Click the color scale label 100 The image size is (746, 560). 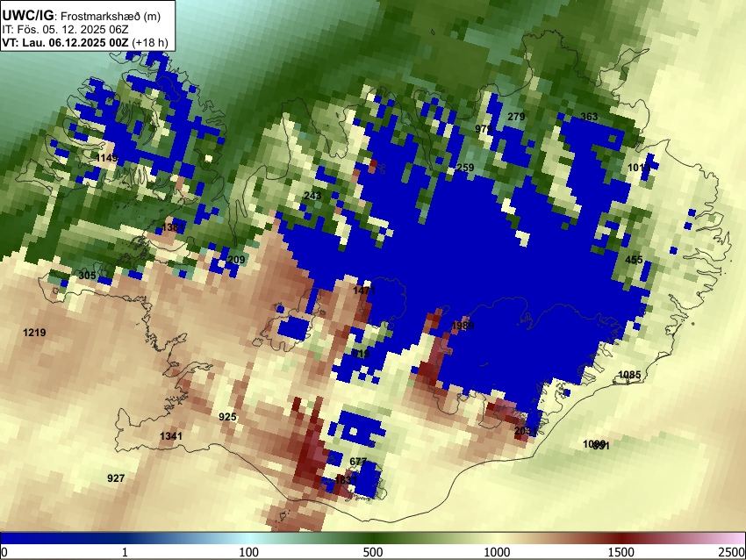pos(249,552)
